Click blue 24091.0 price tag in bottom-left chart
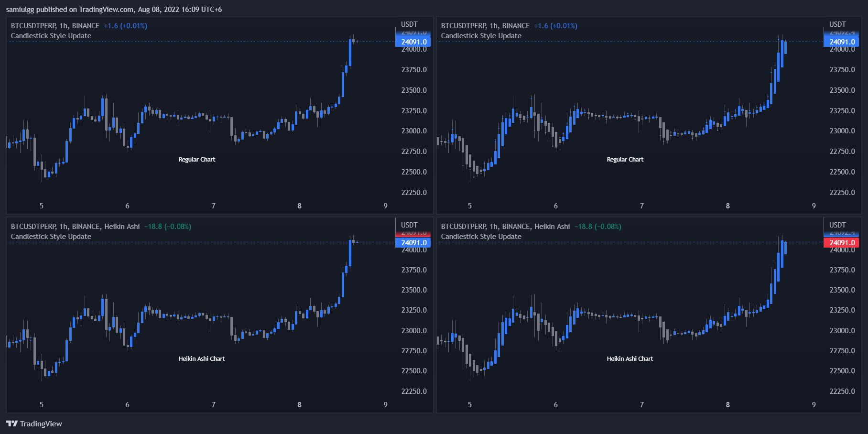868x434 pixels. tap(413, 243)
